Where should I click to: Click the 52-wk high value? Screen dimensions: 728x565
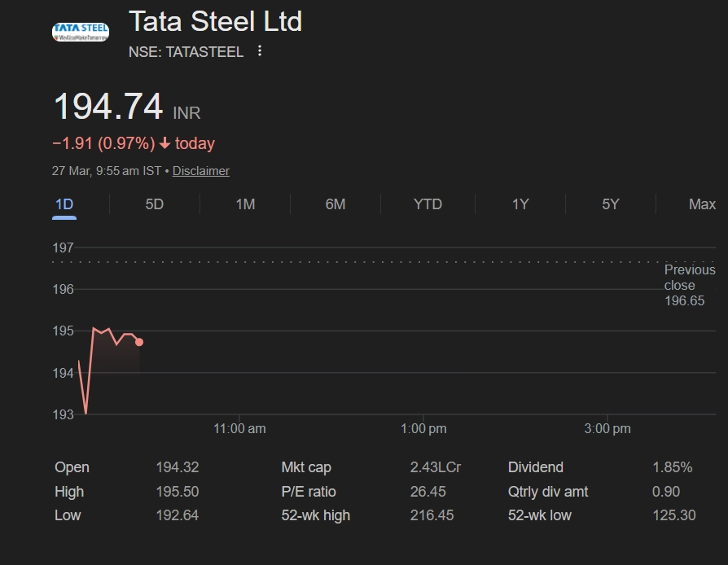pos(432,515)
